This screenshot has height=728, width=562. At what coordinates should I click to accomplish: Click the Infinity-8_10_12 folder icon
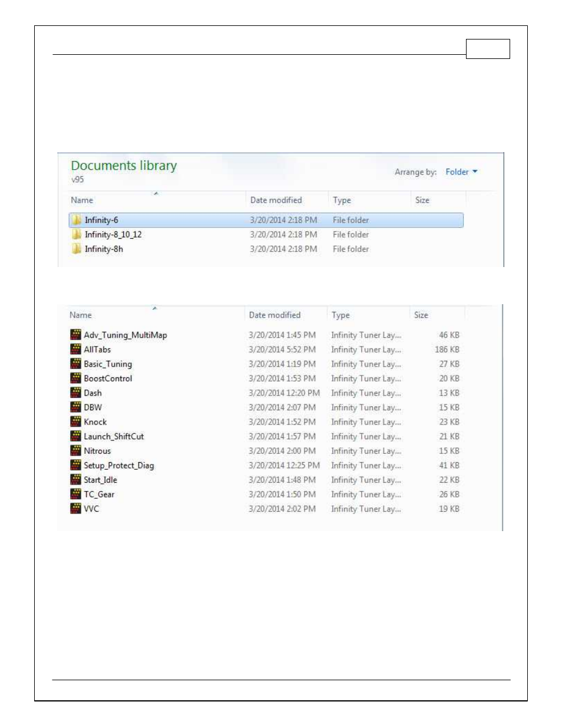[77, 235]
